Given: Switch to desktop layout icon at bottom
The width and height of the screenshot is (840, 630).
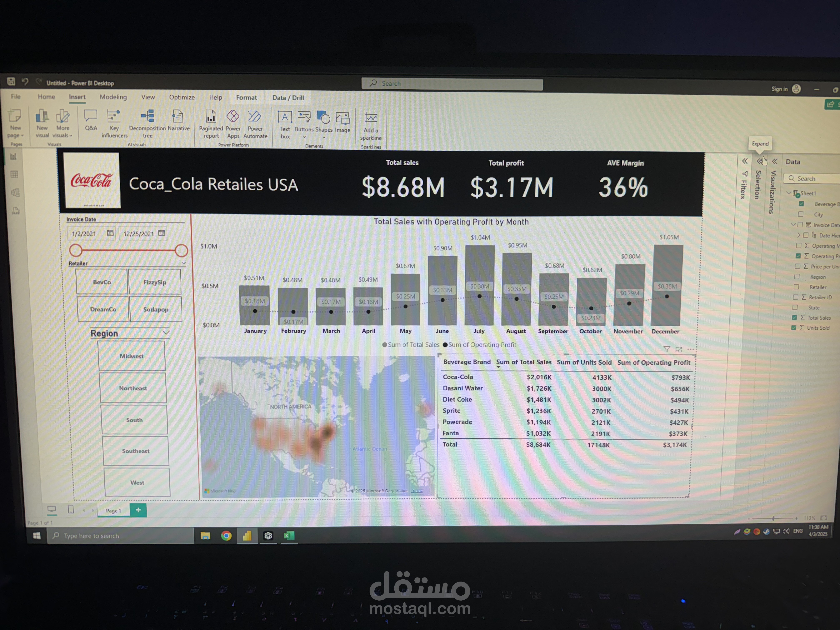Looking at the screenshot, I should click(52, 509).
